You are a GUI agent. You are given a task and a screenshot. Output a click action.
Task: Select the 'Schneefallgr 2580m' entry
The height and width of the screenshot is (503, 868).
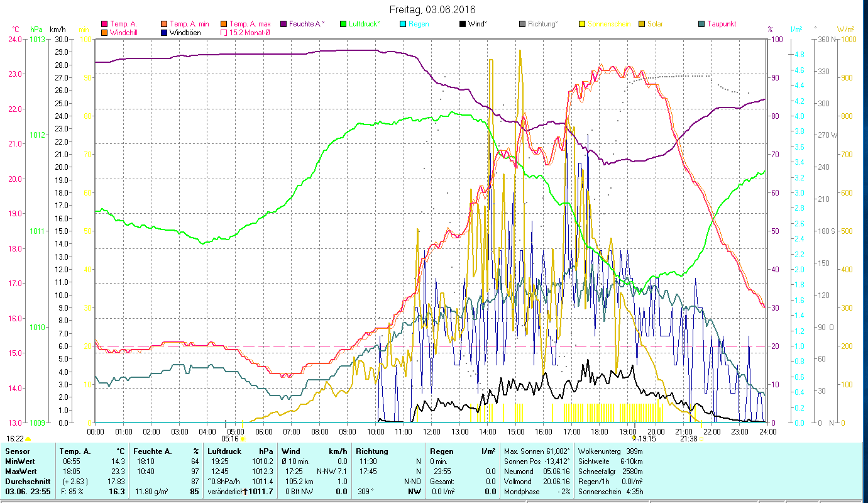[610, 471]
